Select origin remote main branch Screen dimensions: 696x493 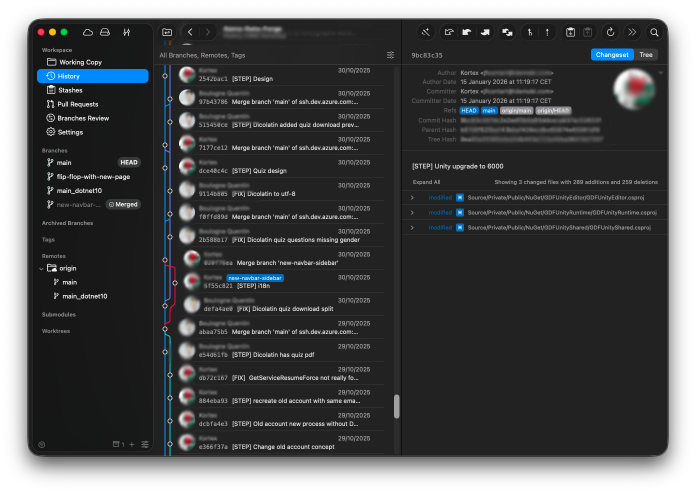tap(93, 282)
